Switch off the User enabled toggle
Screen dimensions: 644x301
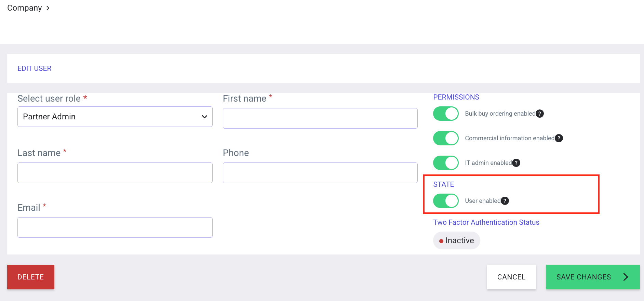(x=446, y=201)
